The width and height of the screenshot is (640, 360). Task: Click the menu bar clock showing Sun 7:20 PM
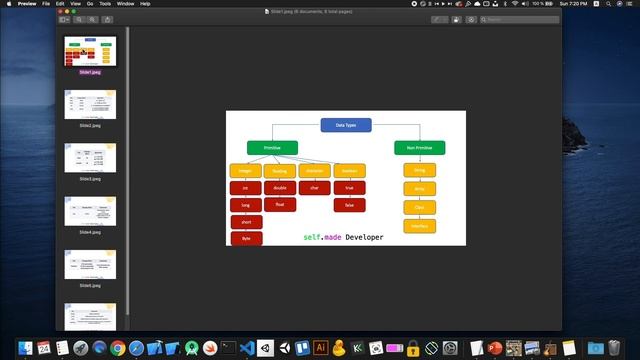[x=573, y=4]
